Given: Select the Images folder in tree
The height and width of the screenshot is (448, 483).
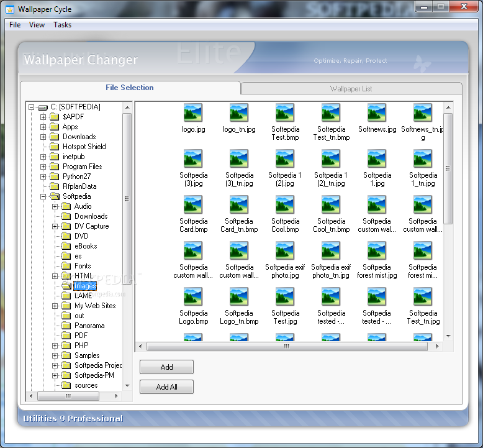Looking at the screenshot, I should coord(85,286).
